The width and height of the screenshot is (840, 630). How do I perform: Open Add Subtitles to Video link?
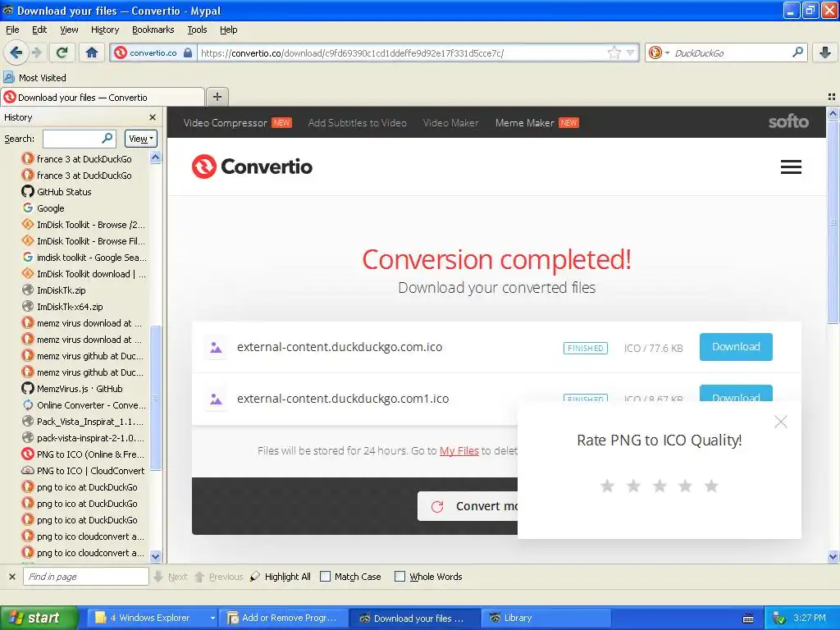tap(358, 123)
